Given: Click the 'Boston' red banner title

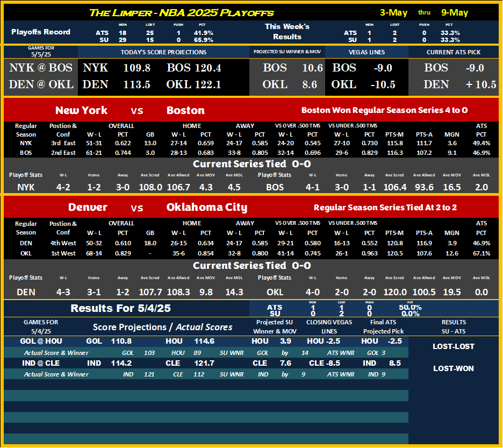Looking at the screenshot, I should tap(185, 110).
